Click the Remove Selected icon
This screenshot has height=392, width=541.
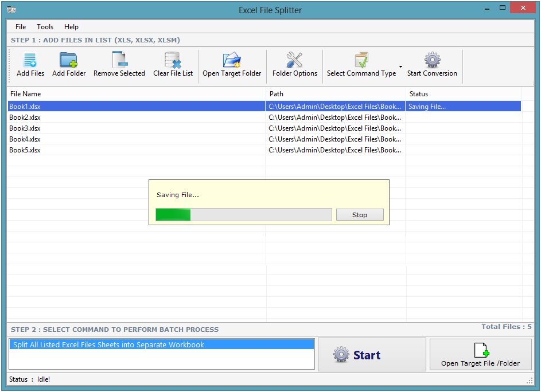point(119,60)
